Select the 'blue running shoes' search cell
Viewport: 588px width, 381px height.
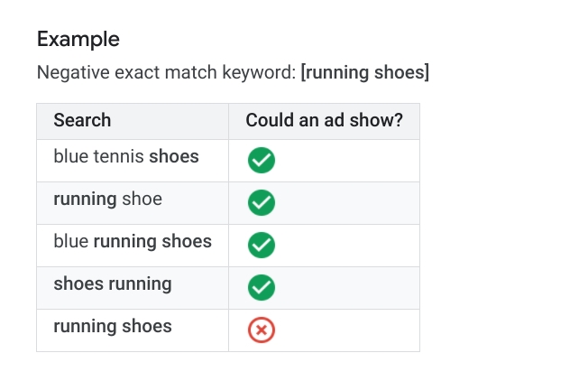point(133,241)
